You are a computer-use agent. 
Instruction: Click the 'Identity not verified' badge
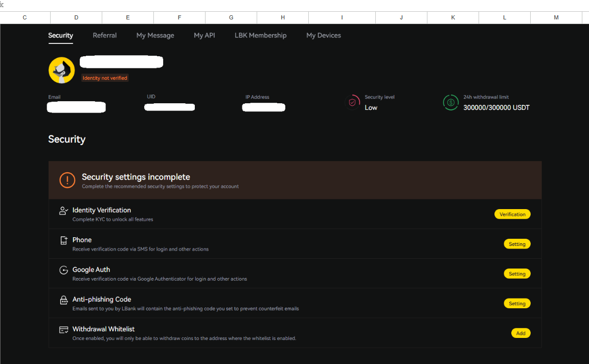105,78
